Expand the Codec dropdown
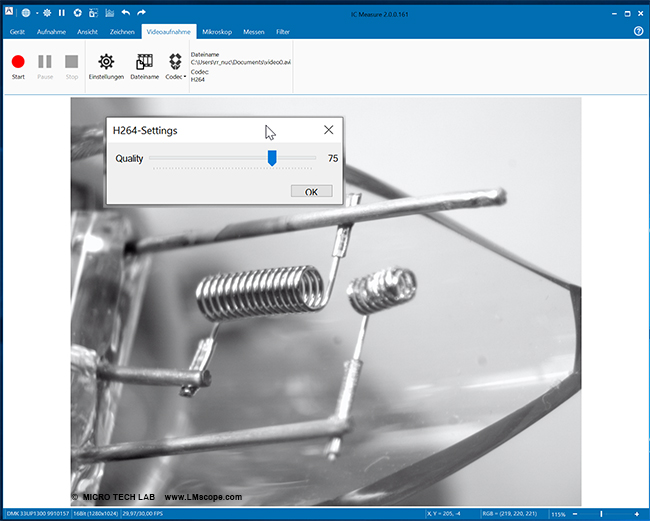The image size is (650, 521). point(175,66)
